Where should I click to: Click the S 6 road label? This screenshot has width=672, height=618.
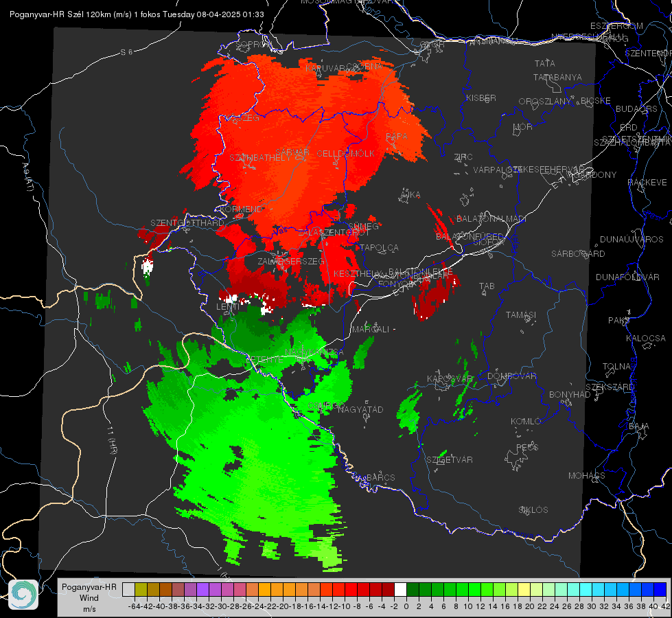point(126,52)
